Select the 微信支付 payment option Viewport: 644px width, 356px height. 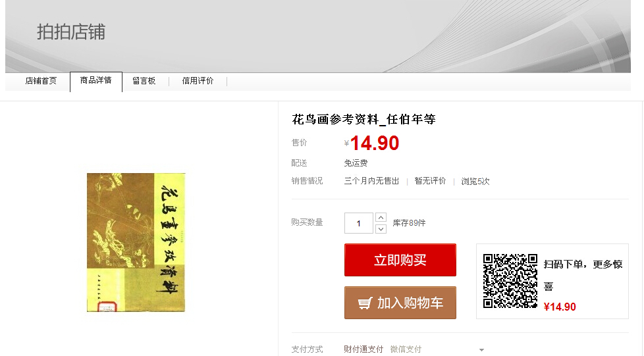(406, 349)
